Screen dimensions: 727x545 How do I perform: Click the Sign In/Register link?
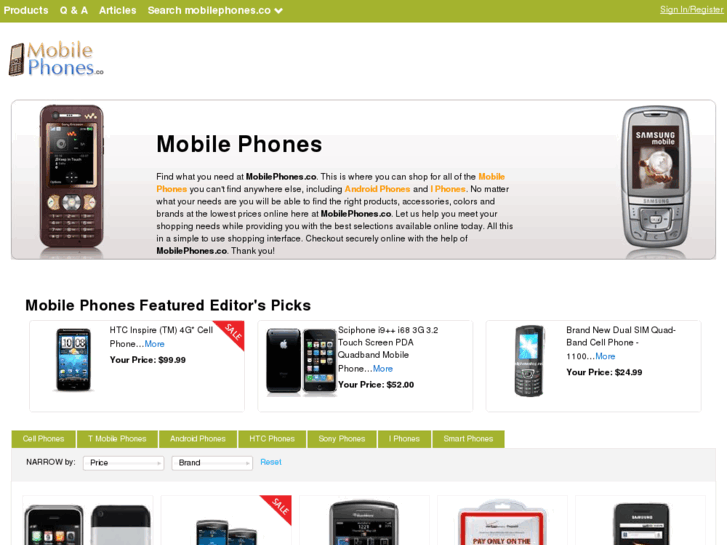click(x=691, y=9)
